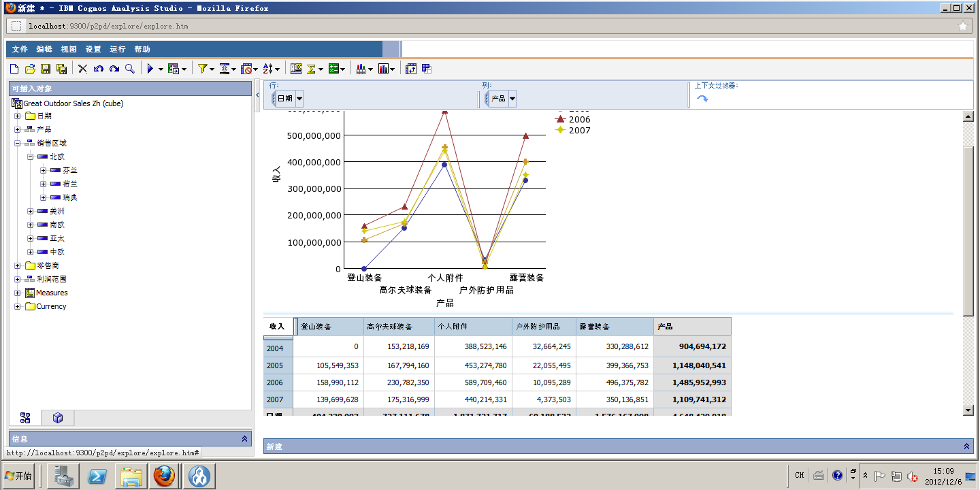Click the Run report play icon

tap(150, 69)
